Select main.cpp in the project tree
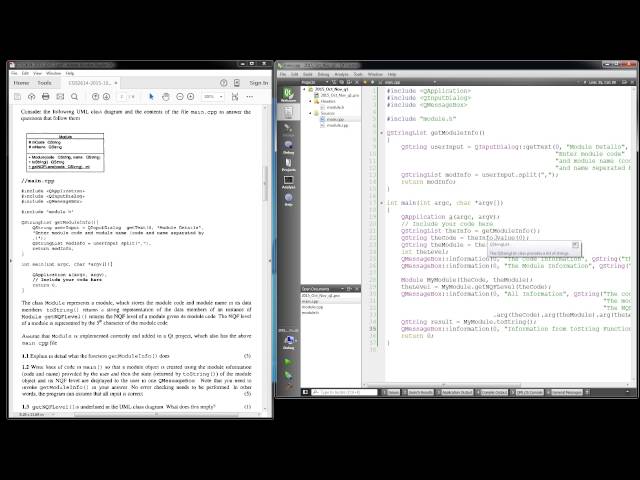This screenshot has width=640, height=480. pos(335,119)
